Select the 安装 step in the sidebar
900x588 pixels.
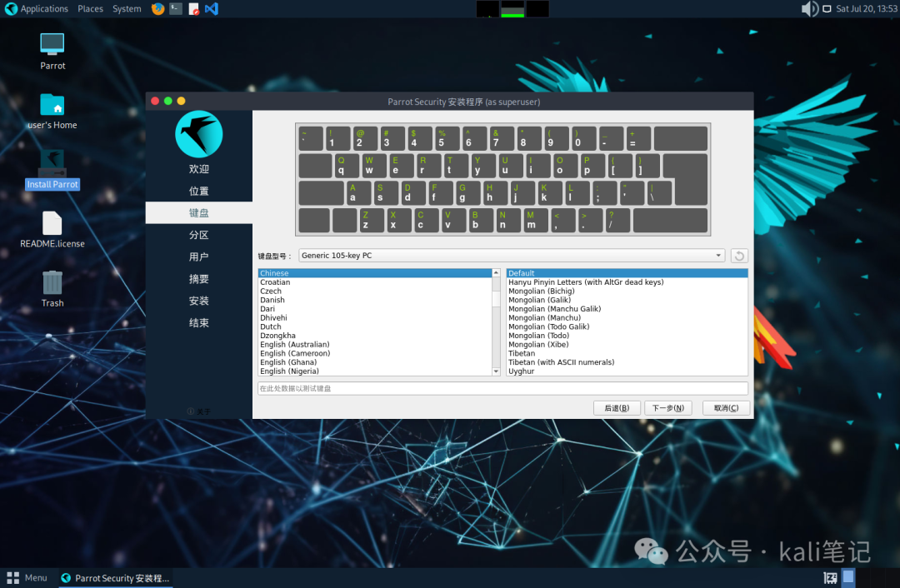(x=199, y=301)
